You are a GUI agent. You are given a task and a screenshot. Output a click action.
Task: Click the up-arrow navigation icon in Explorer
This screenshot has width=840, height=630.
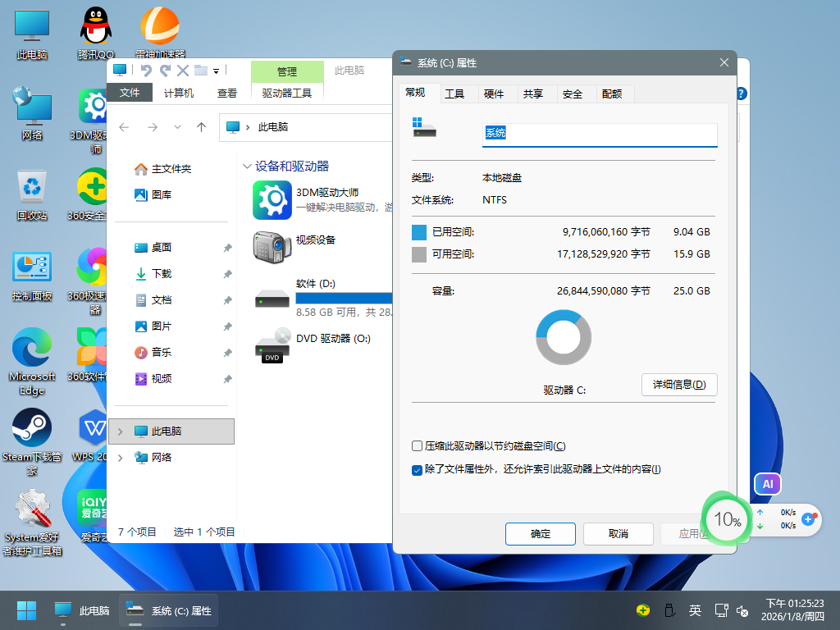pyautogui.click(x=201, y=127)
